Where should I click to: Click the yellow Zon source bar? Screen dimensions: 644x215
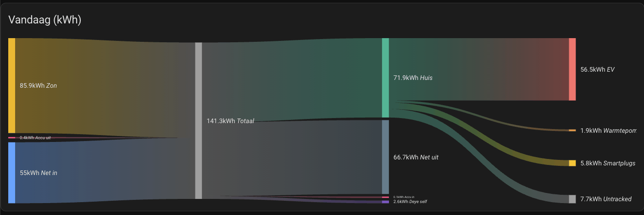click(12, 86)
